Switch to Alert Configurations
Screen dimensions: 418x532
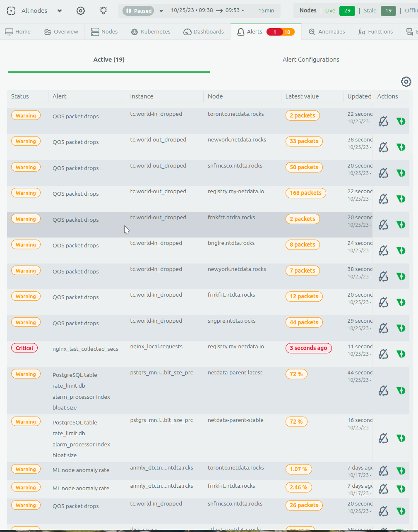click(x=311, y=59)
